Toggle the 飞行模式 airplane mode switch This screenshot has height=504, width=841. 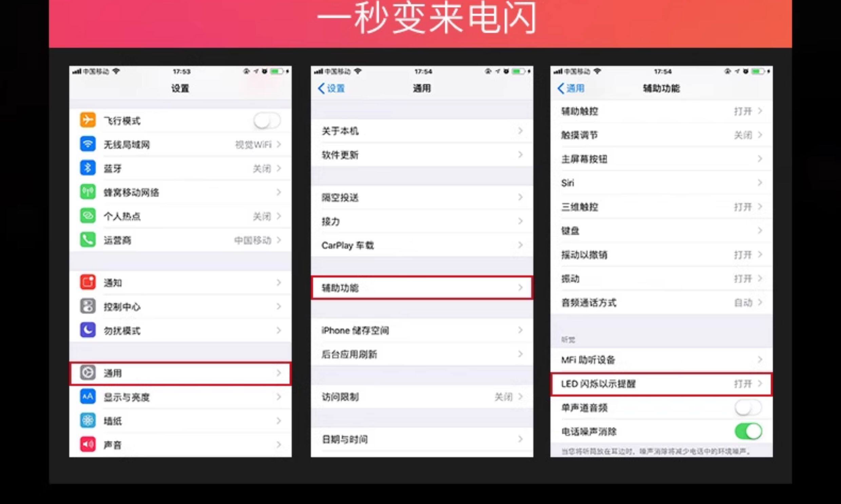(267, 121)
